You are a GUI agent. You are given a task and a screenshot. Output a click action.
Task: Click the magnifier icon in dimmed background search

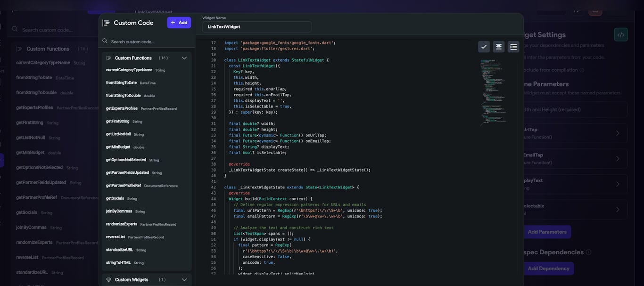(15, 29)
